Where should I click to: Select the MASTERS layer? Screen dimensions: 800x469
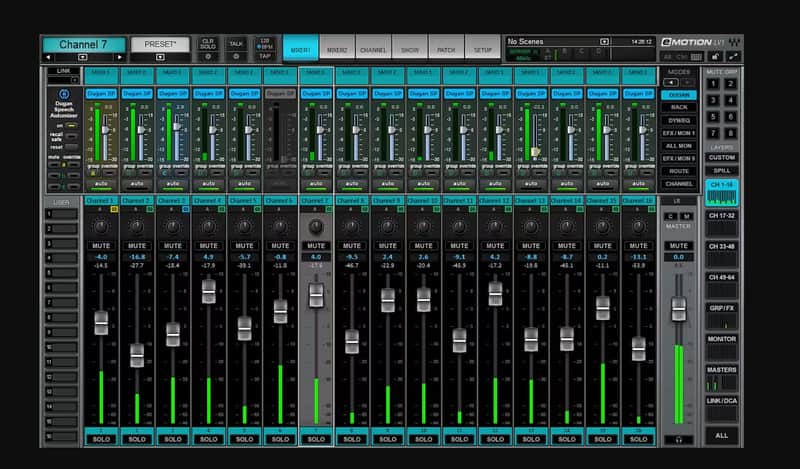coord(722,378)
